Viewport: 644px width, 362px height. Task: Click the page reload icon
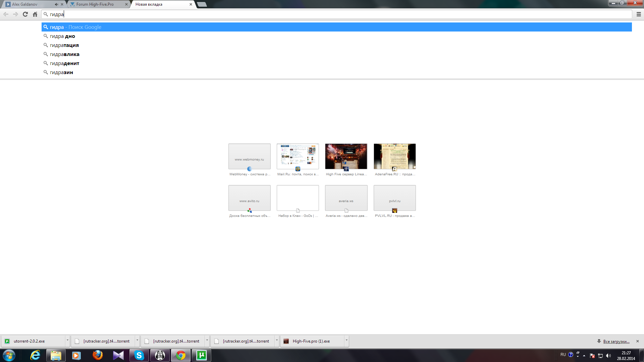25,14
